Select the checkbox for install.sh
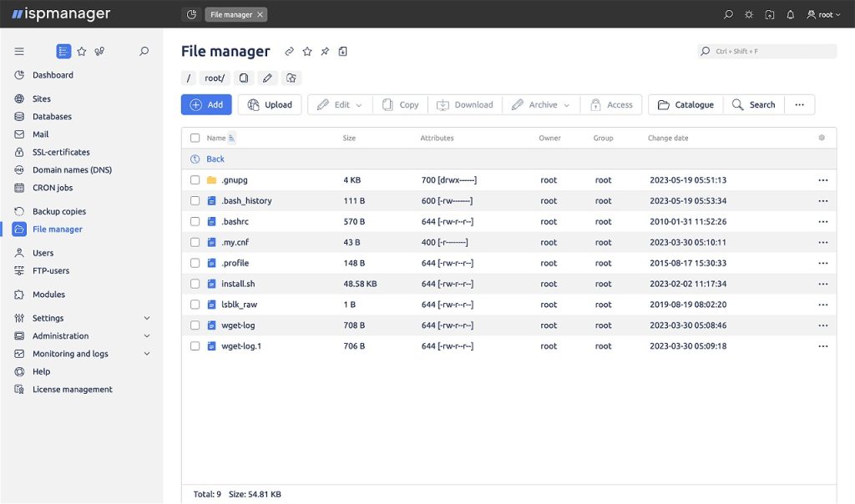The height and width of the screenshot is (504, 855). click(x=195, y=284)
